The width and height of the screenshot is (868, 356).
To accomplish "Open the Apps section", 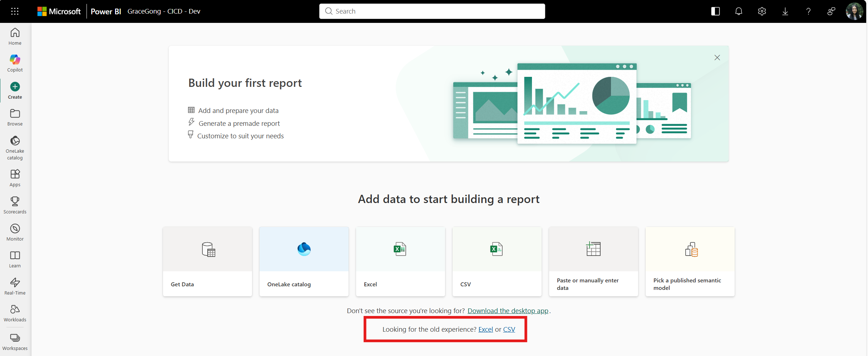I will (15, 177).
